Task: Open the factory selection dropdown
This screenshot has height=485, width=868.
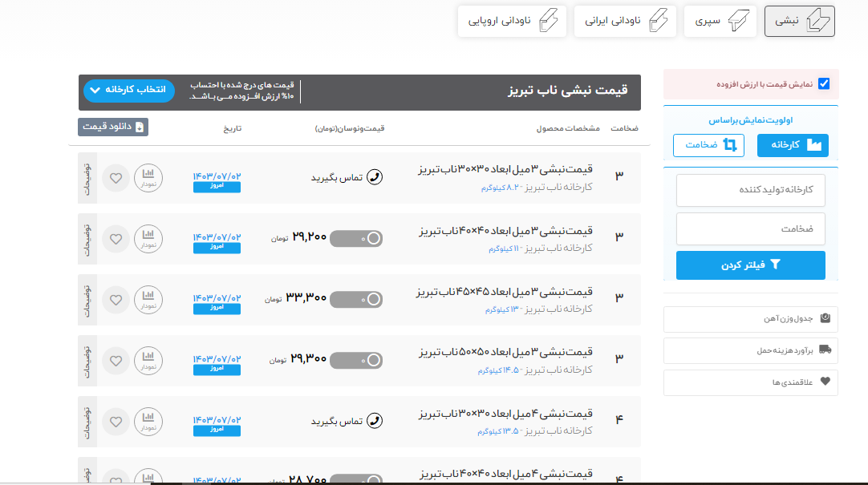Action: click(x=129, y=90)
